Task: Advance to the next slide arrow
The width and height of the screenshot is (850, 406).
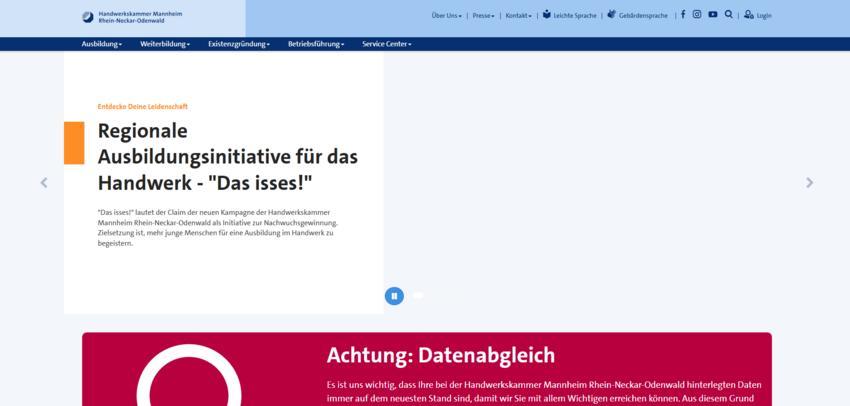Action: [809, 183]
